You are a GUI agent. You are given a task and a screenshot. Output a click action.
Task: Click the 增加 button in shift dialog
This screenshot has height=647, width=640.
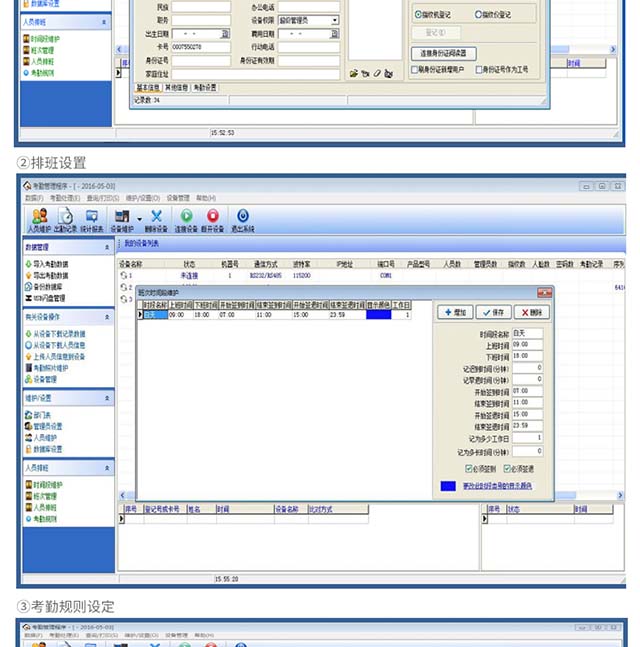click(x=456, y=313)
